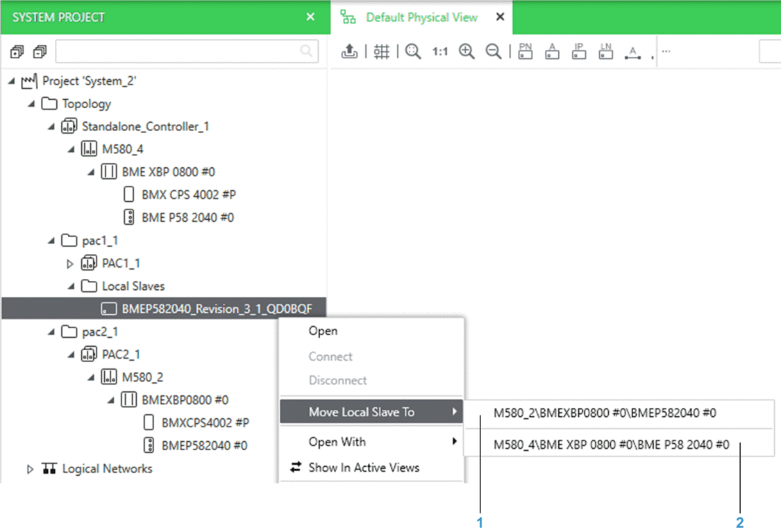Collapse the pac1_1 folder

tap(51, 241)
